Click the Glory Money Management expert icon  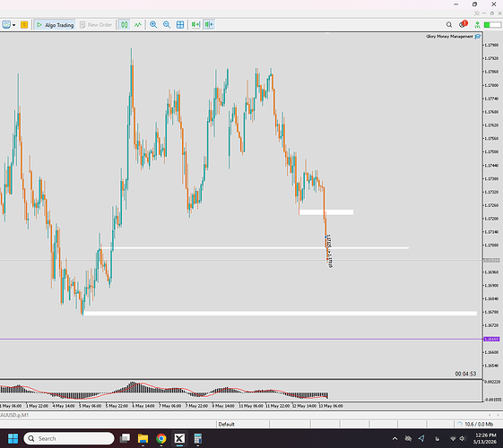[478, 37]
